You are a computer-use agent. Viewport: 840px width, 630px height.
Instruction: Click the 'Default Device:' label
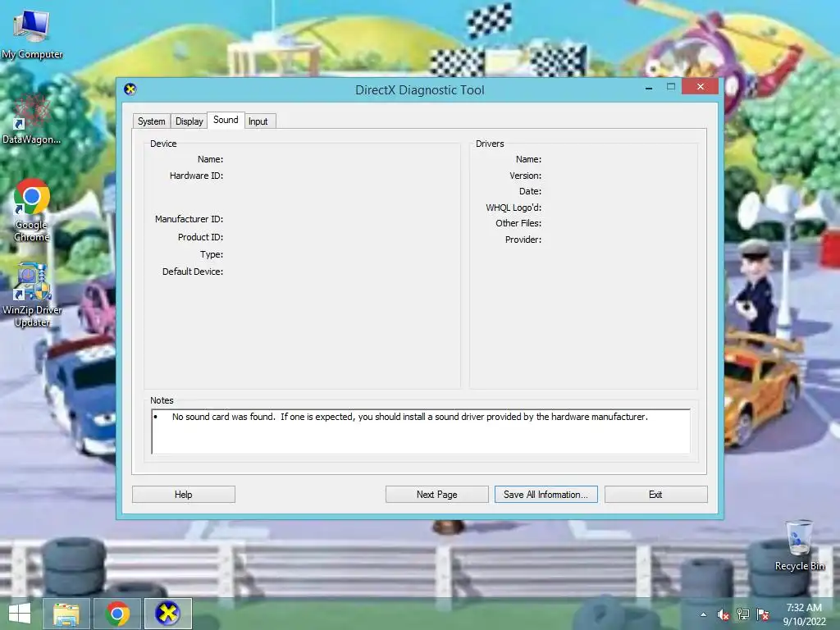pos(192,272)
